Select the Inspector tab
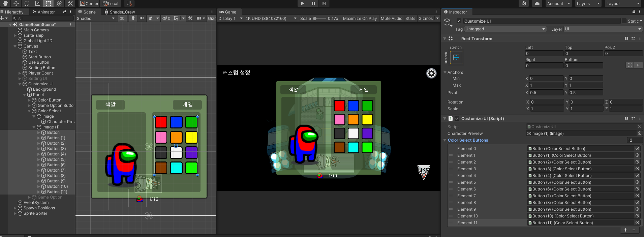Viewport: 644px width, 237px height. (455, 12)
